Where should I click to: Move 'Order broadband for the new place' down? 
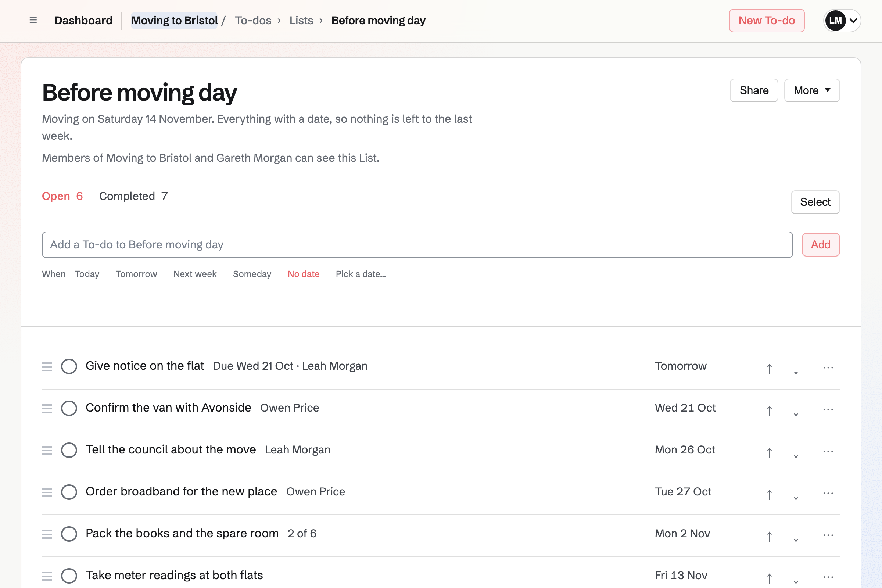click(796, 494)
